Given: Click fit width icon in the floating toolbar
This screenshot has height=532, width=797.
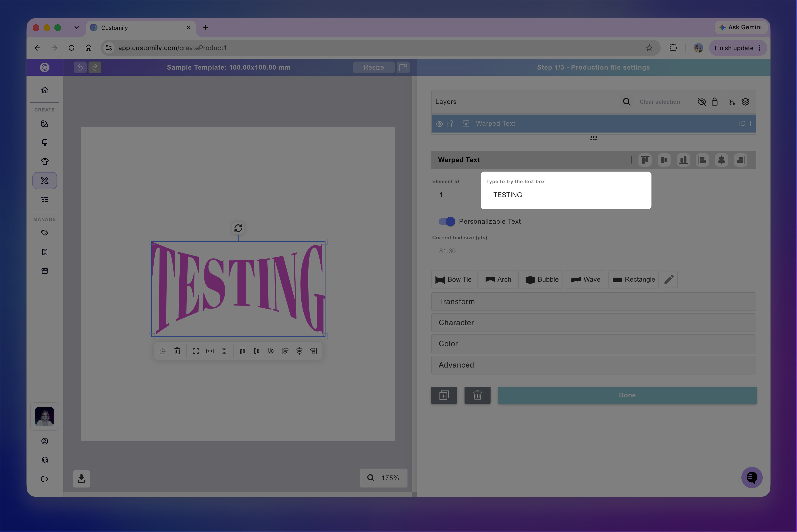Looking at the screenshot, I should [210, 351].
